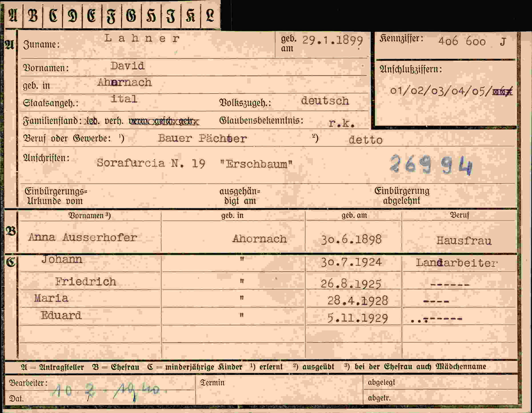Click the first name "David"
Image resolution: width=532 pixels, height=413 pixels.
(127, 66)
